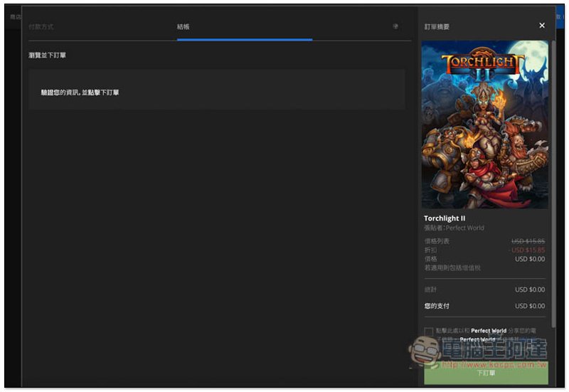This screenshot has width=569, height=392.
Task: Click the Torchlight II title text
Action: [x=445, y=218]
